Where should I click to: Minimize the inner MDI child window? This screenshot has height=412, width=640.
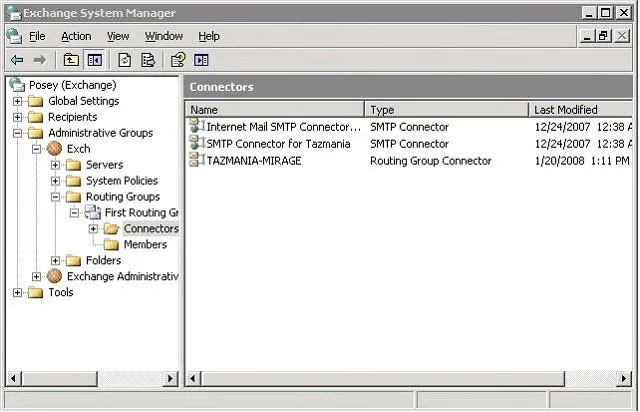587,36
